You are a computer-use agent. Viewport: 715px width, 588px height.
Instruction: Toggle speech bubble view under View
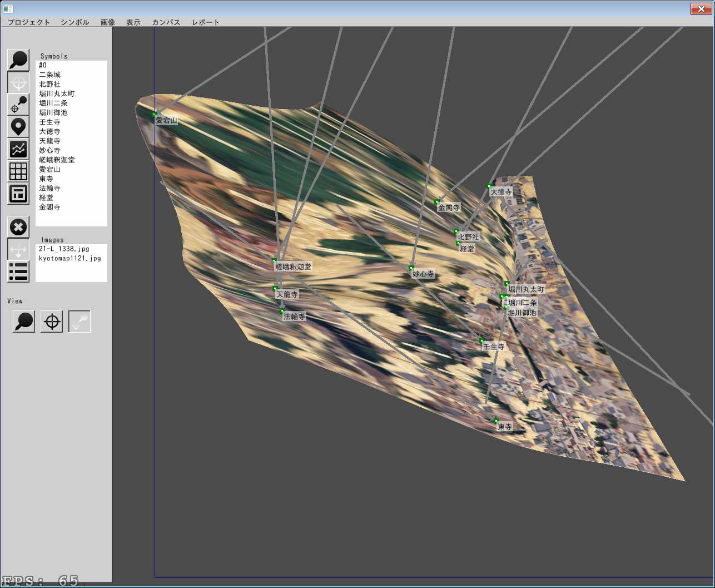click(24, 322)
